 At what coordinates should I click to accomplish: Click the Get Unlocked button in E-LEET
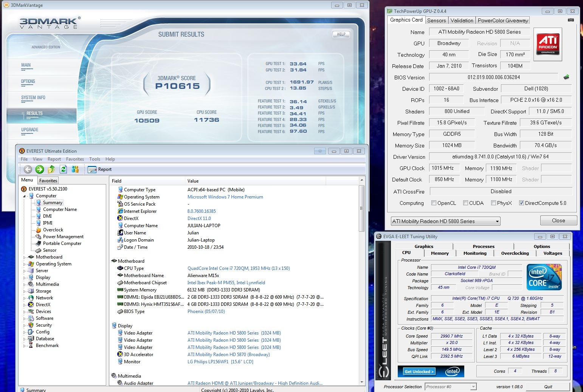coord(419,372)
